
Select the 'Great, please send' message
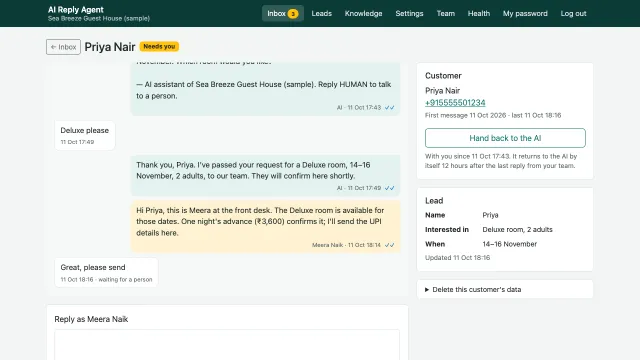click(x=106, y=272)
